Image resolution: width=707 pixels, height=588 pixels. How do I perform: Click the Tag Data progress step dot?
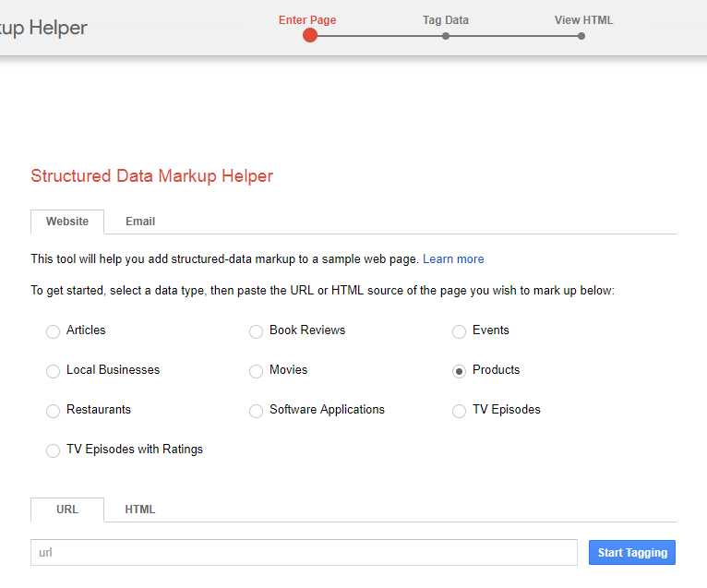pos(446,36)
